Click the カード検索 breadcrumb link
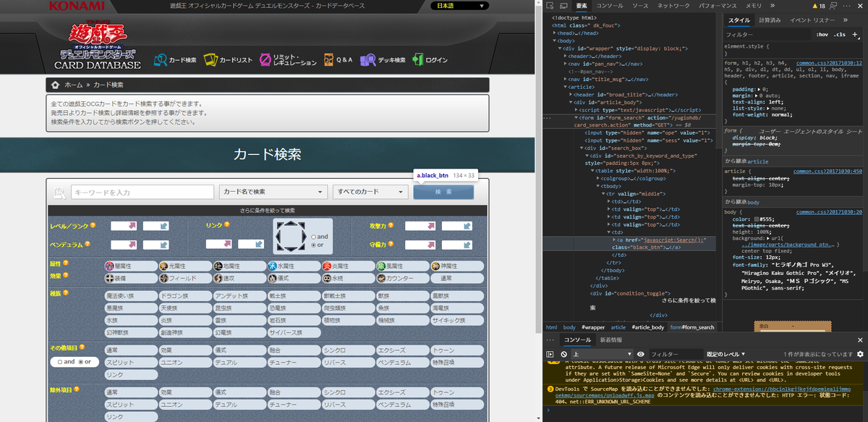Screen dimensions: 868x422 coord(108,85)
